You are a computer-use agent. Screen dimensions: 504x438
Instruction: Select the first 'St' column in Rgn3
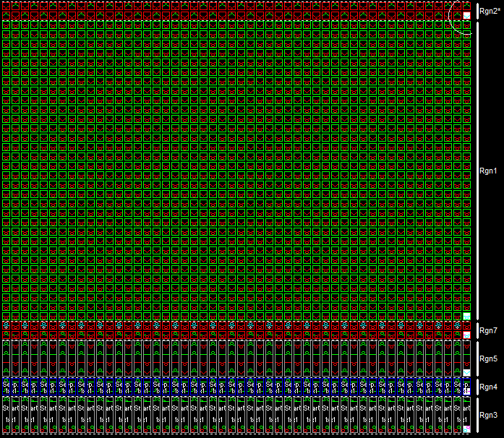click(x=6, y=415)
